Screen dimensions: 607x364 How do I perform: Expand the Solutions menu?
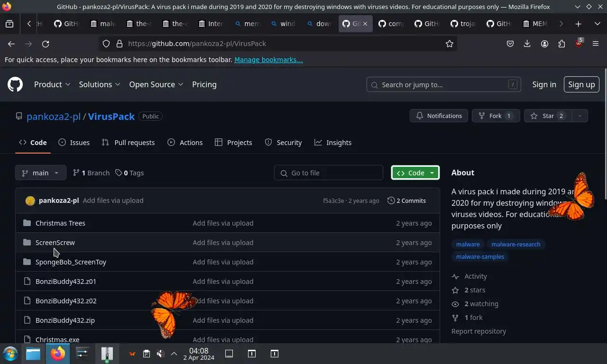(x=100, y=84)
